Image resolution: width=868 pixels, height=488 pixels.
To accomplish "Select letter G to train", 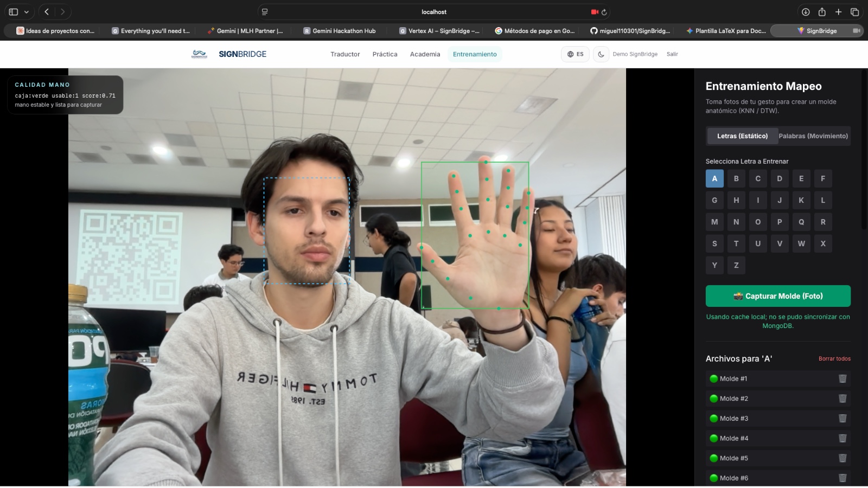I will tap(714, 200).
